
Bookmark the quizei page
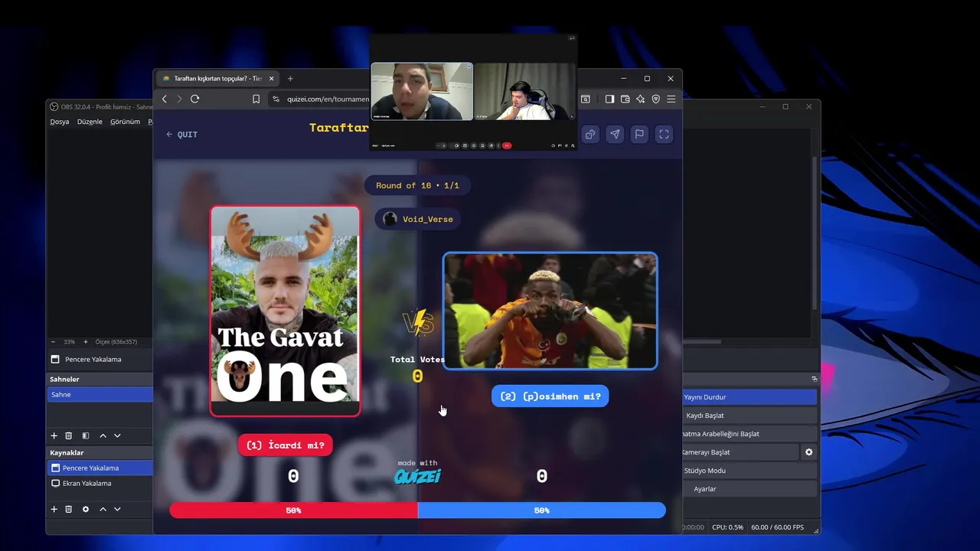point(256,99)
